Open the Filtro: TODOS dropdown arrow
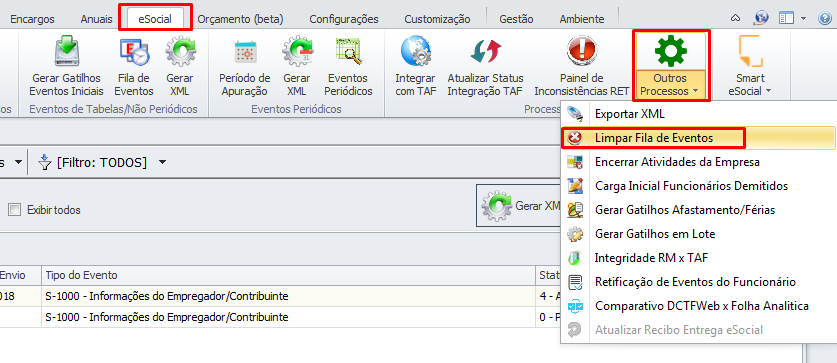This screenshot has width=837, height=363. point(163,162)
